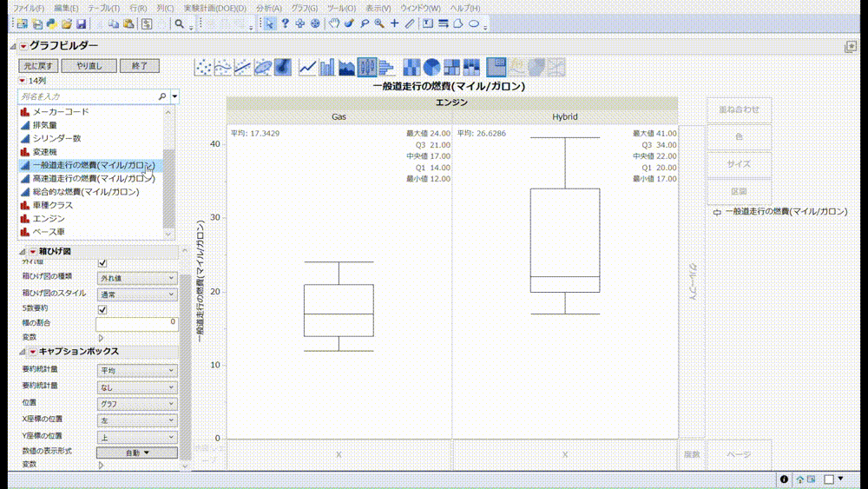Open the 箱ひげ図 red triangle menu
The height and width of the screenshot is (489, 868).
pyautogui.click(x=33, y=251)
